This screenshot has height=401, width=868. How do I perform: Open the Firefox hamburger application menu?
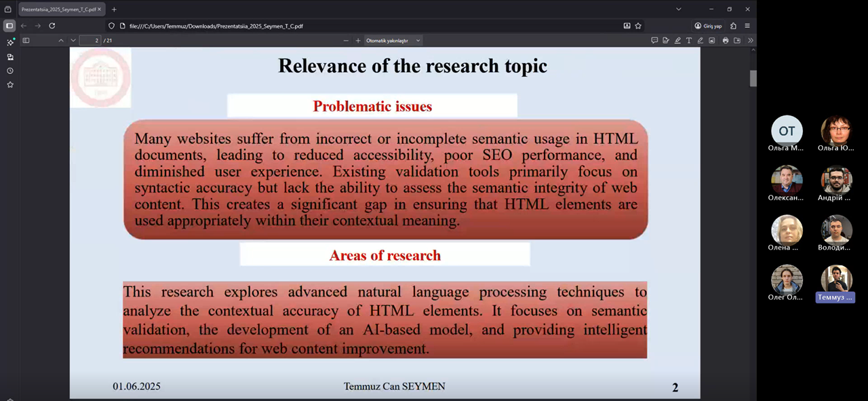tap(747, 26)
